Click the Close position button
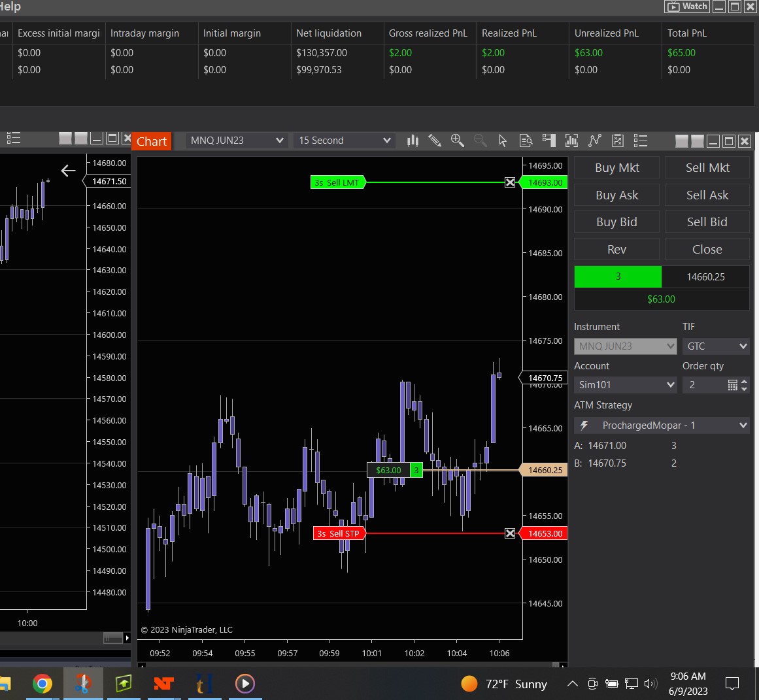 (707, 249)
